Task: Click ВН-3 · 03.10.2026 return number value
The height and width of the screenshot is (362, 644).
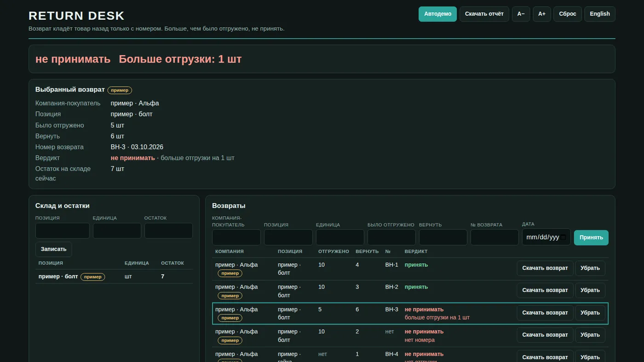Action: point(137,147)
